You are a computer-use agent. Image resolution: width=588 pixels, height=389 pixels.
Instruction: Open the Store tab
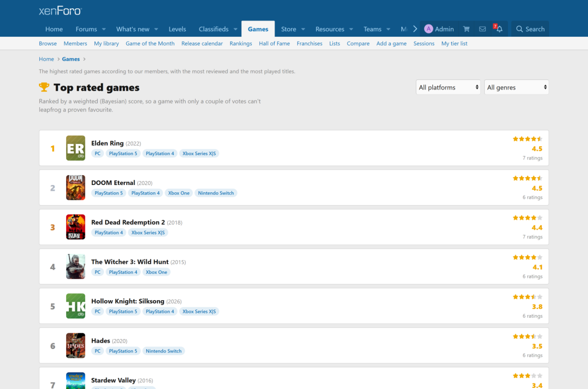pos(288,29)
